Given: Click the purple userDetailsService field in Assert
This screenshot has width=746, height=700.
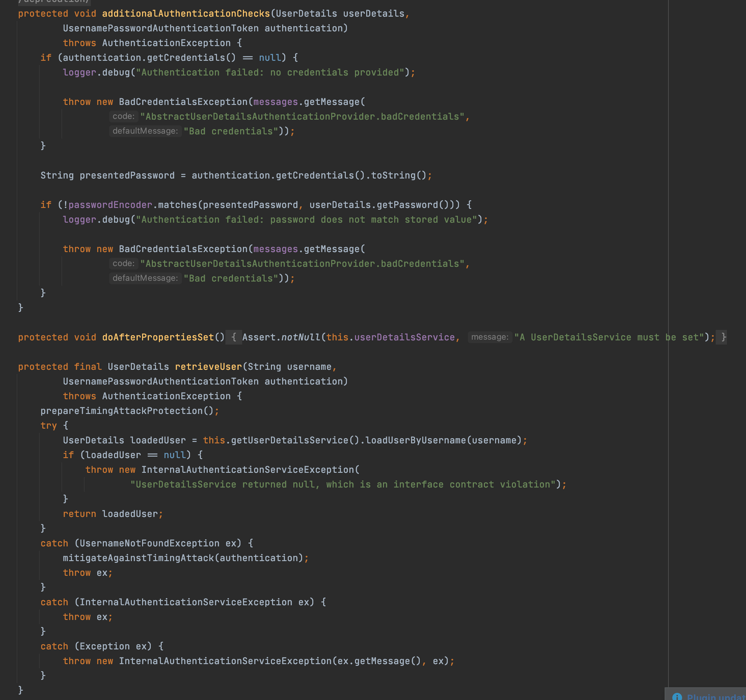Looking at the screenshot, I should pyautogui.click(x=404, y=337).
